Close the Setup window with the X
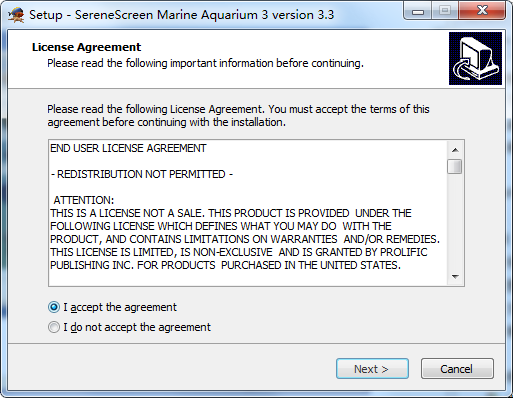 482,11
